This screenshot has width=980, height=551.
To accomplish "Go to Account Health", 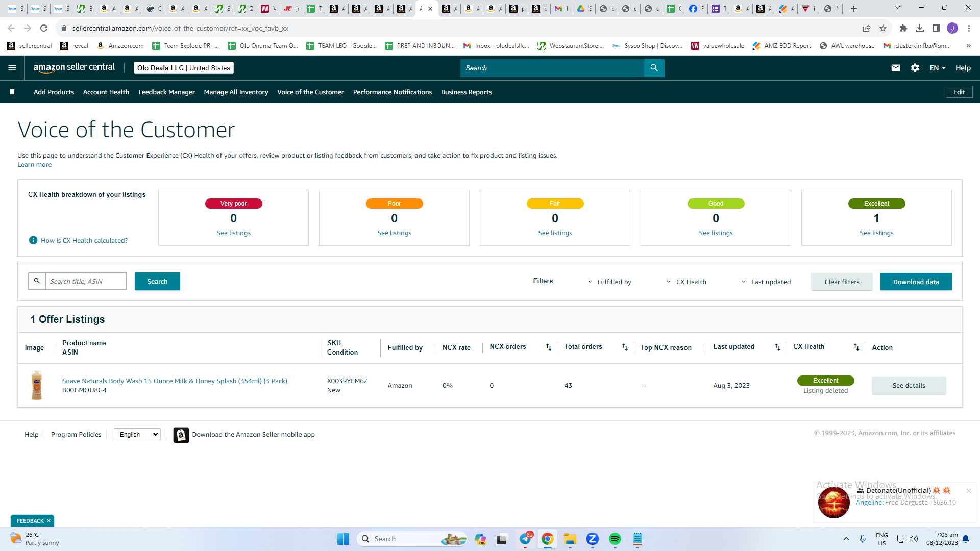I will tap(106, 92).
